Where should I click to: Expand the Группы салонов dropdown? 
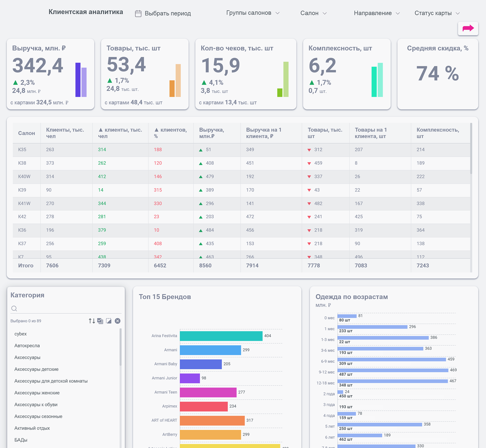(x=253, y=13)
